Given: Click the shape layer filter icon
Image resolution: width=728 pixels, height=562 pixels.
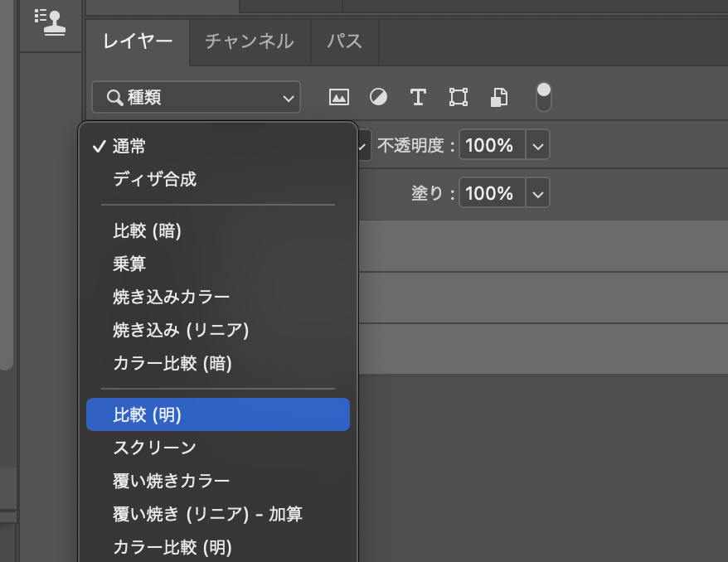Looking at the screenshot, I should (x=459, y=97).
